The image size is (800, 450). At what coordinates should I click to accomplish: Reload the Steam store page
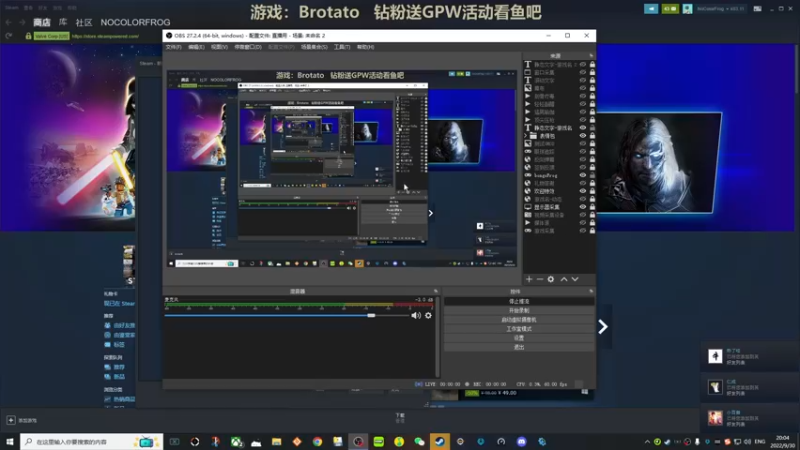(x=9, y=36)
